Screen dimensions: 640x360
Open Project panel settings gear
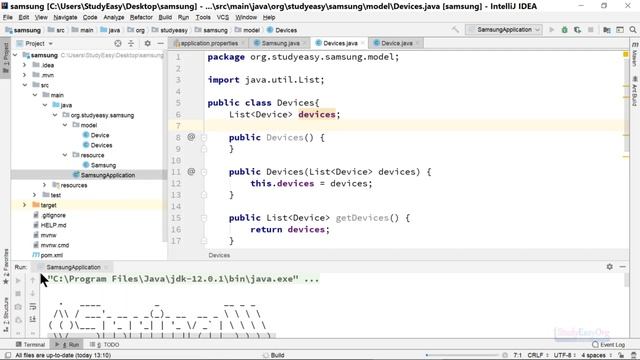147,43
